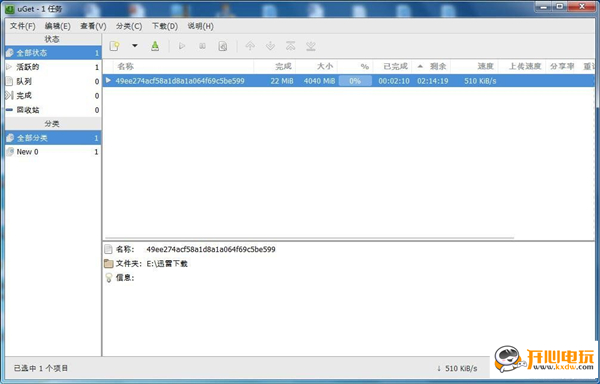This screenshot has width=600, height=384.
Task: Select the New 0 category
Action: click(53, 152)
